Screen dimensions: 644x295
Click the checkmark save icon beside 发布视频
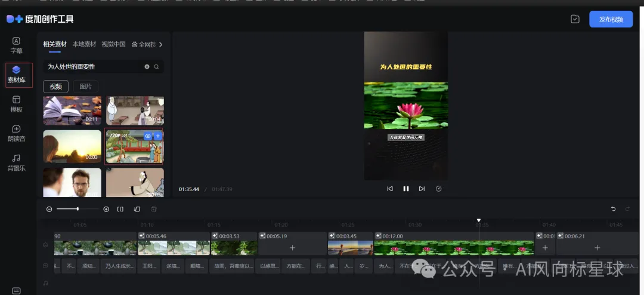point(575,19)
